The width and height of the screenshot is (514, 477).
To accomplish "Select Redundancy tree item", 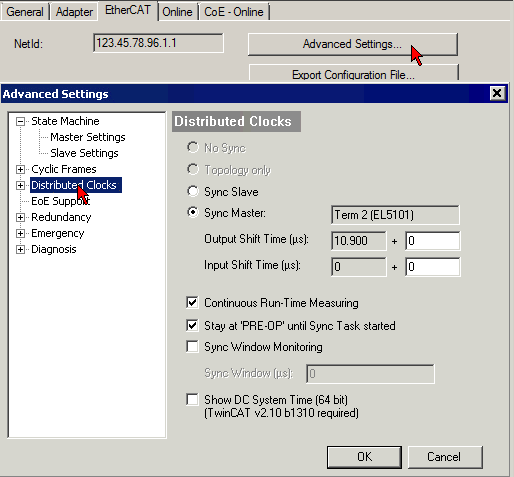I will pyautogui.click(x=61, y=217).
